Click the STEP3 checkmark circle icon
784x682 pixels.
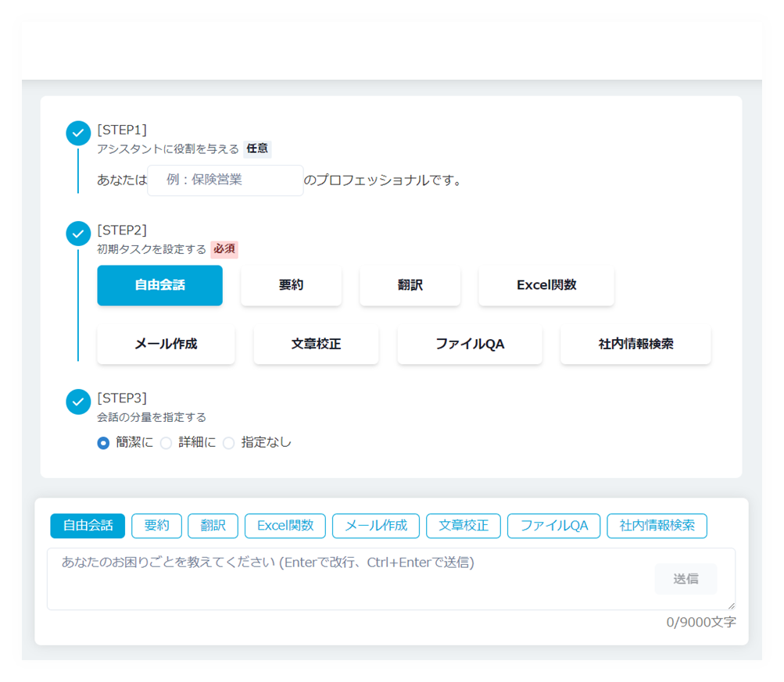coord(78,402)
